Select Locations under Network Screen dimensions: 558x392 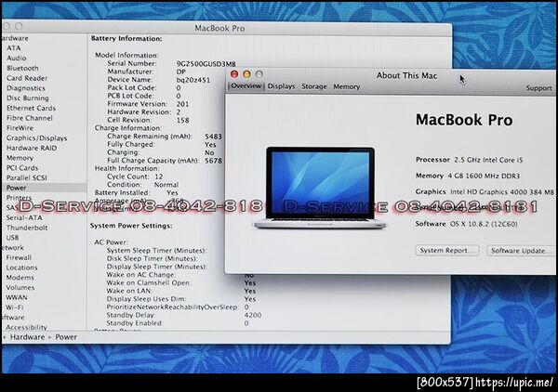[x=21, y=268]
